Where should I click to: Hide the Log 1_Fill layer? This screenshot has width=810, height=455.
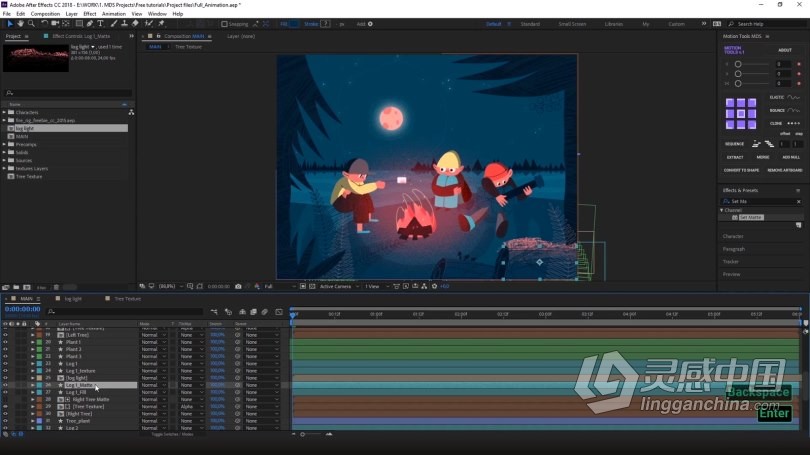click(5, 392)
